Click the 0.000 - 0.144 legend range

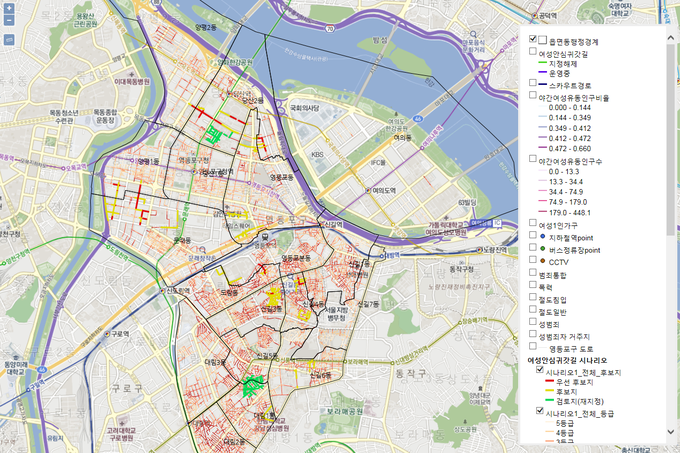(x=569, y=108)
